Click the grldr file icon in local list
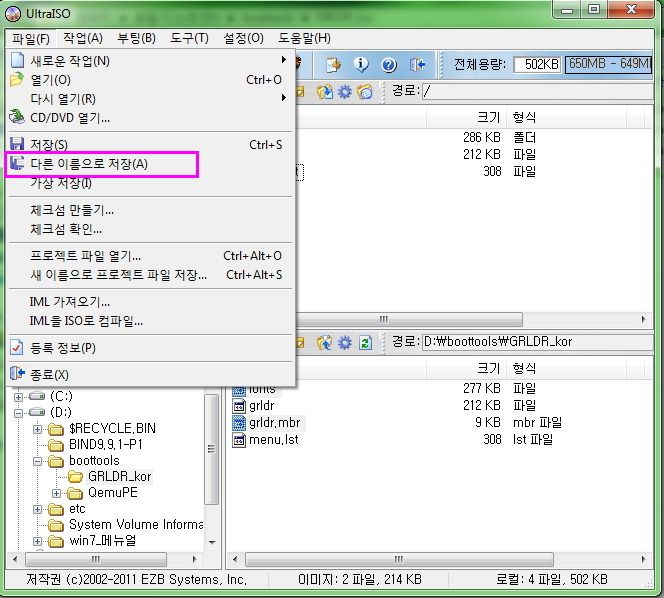 point(239,406)
